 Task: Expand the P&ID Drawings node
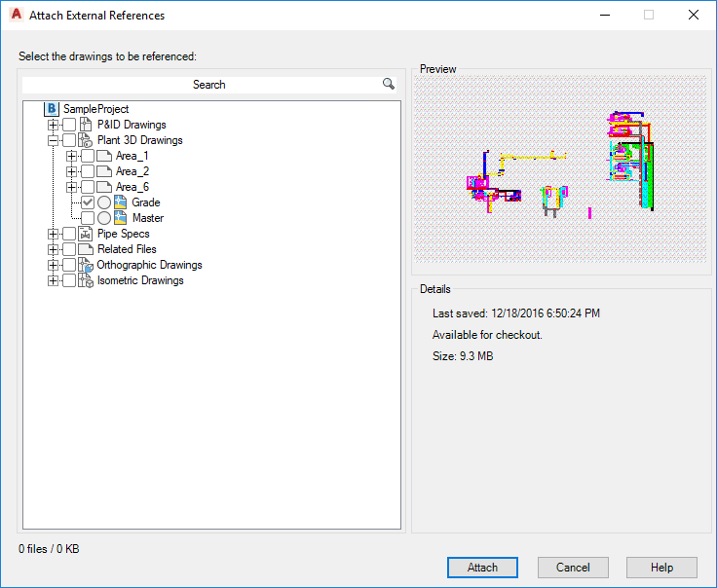point(53,125)
